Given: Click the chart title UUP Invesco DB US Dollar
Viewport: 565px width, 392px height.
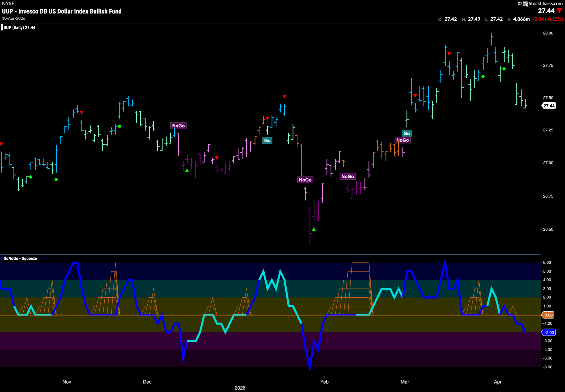Looking at the screenshot, I should 62,11.
